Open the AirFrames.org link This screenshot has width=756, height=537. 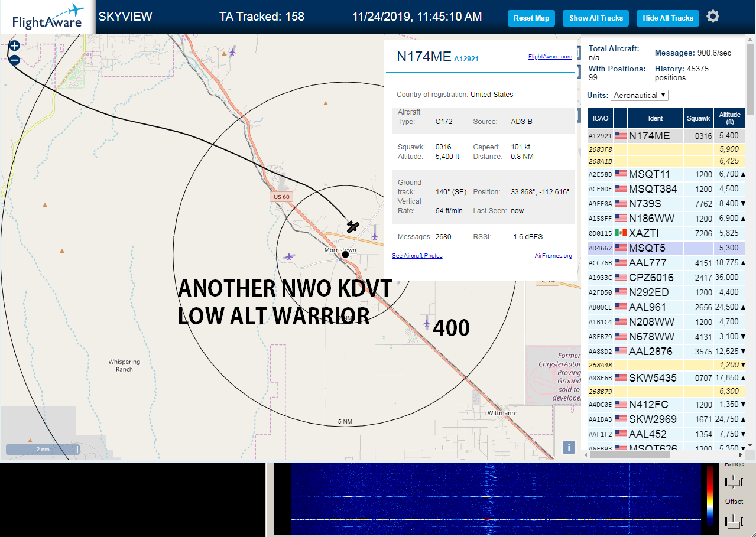click(x=553, y=256)
